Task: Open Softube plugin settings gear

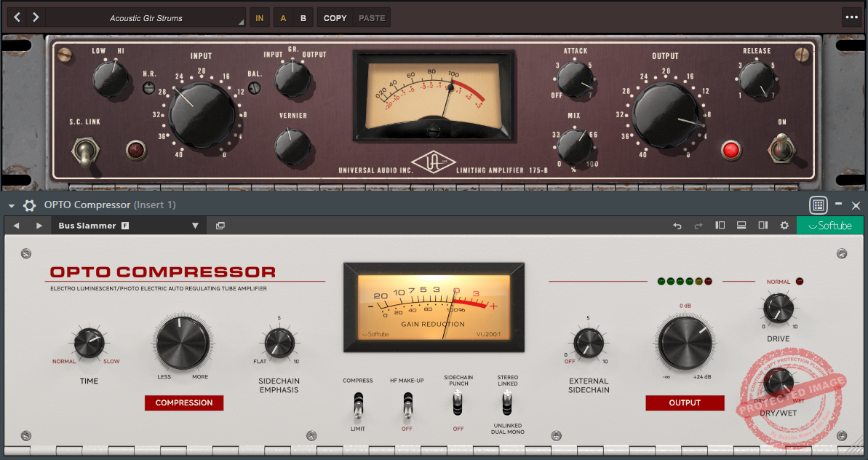Action: 784,226
